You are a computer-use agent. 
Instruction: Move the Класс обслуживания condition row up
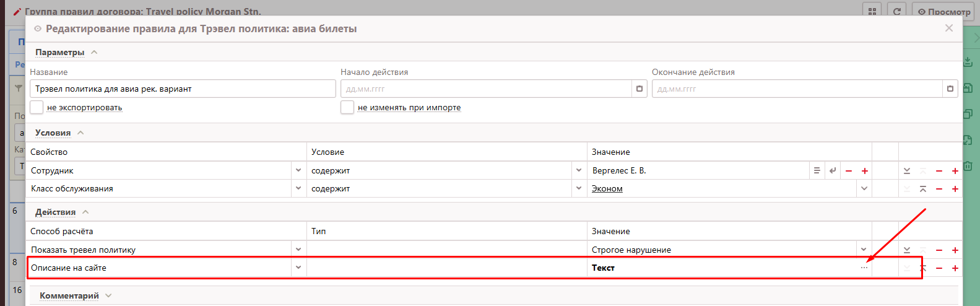click(x=922, y=189)
